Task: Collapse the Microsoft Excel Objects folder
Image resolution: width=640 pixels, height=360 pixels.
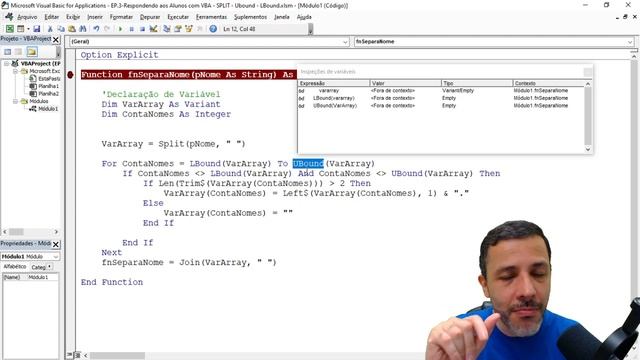Action: (x=15, y=71)
